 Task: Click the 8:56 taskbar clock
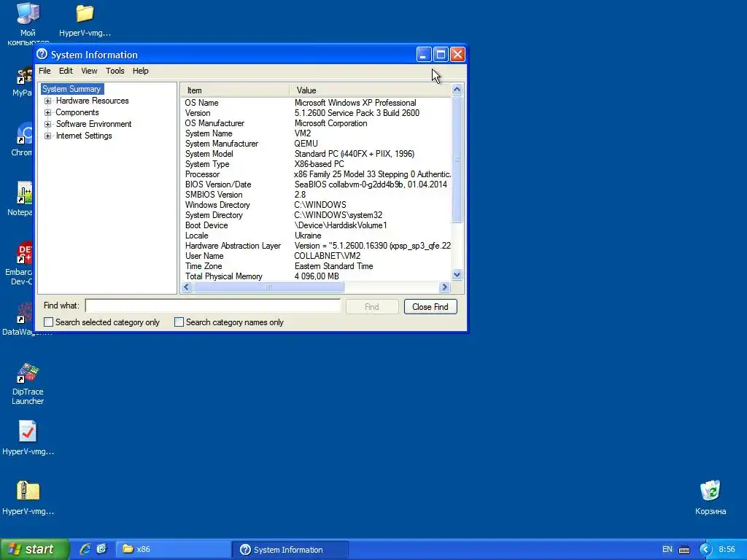click(x=727, y=550)
